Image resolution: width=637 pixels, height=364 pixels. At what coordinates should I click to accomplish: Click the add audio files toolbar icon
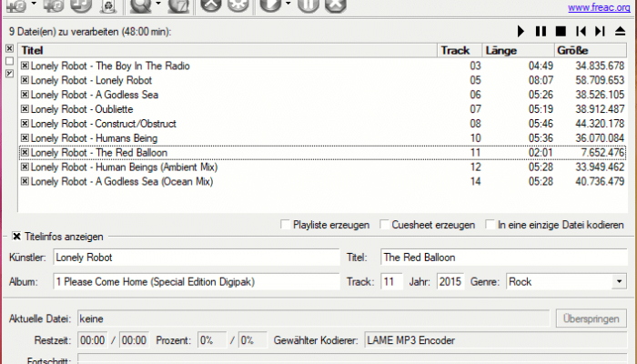pos(16,5)
